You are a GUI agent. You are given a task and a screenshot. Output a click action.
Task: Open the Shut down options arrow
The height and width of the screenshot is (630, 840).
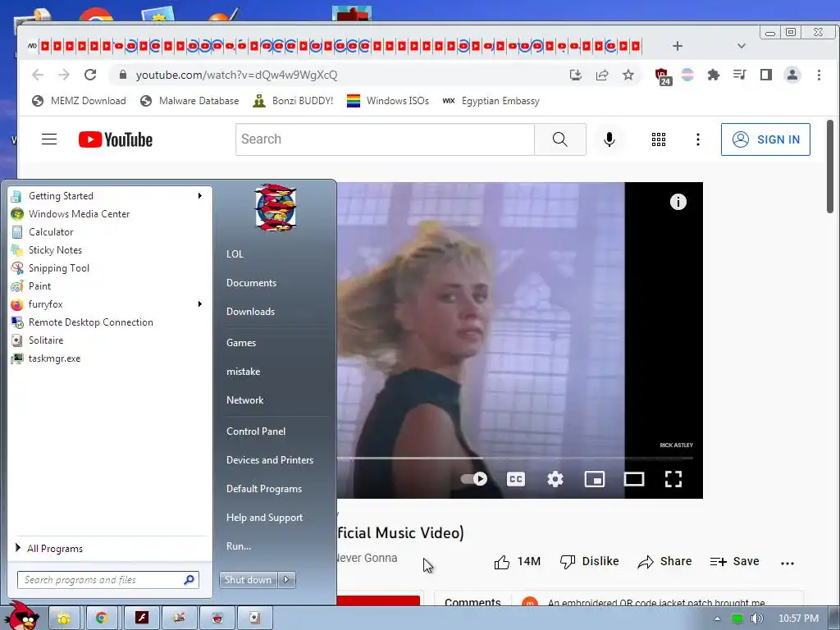coord(286,580)
